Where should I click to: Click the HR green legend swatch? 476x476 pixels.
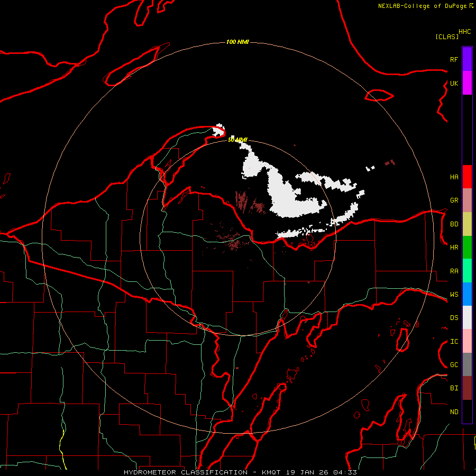[467, 248]
